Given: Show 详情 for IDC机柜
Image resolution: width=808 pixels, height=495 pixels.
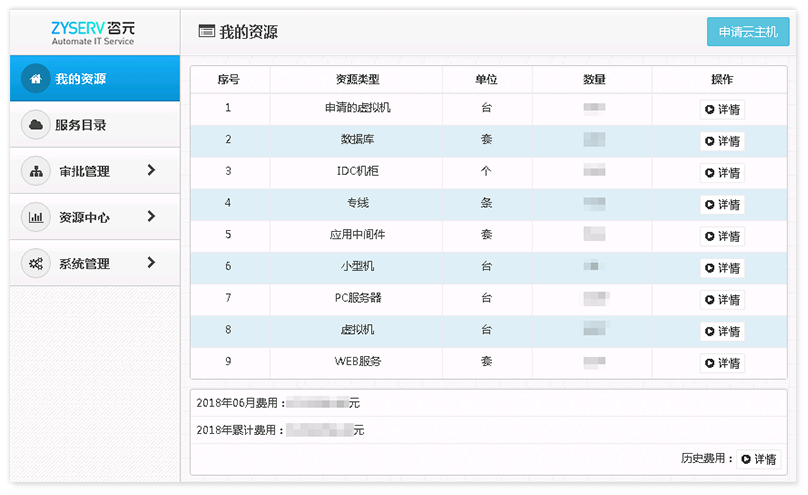Looking at the screenshot, I should point(721,173).
